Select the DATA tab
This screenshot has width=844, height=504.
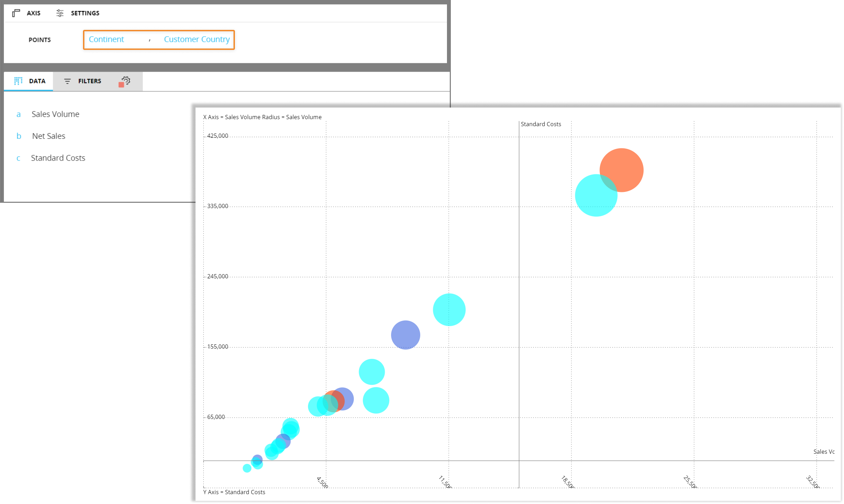tap(37, 81)
